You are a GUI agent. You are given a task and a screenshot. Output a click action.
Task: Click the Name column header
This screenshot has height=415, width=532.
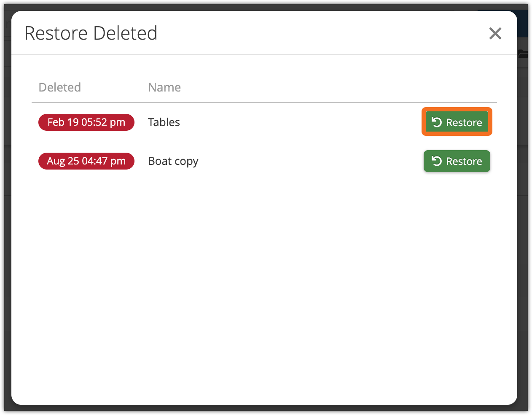(164, 87)
